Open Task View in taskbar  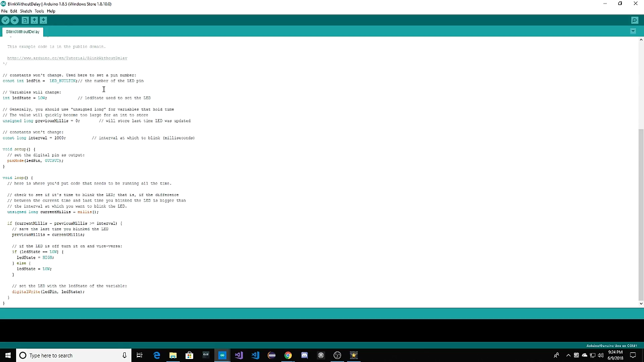140,355
